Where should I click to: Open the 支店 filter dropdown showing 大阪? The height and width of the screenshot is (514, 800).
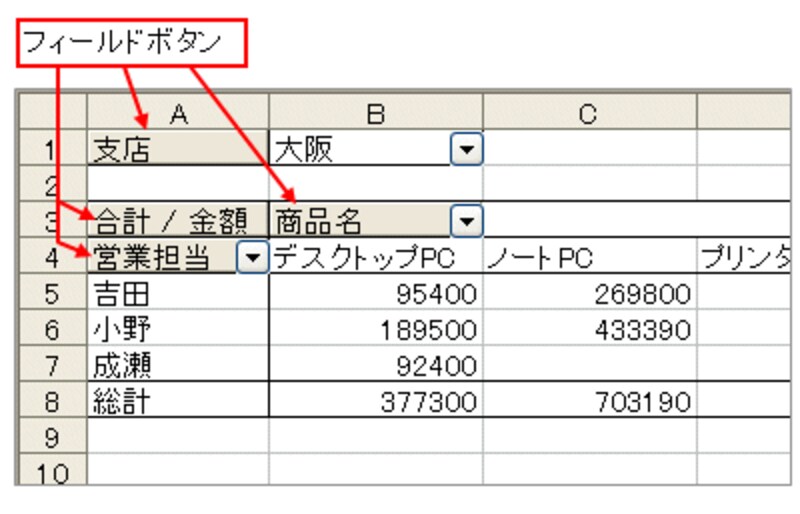pos(465,151)
